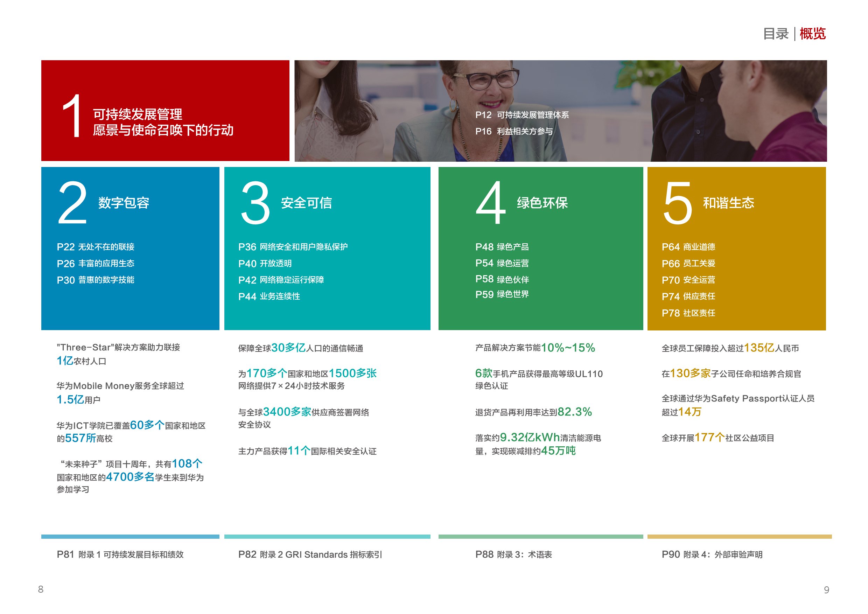The image size is (868, 614).
Task: Open P58 绿色伙伴 entry
Action: (502, 279)
